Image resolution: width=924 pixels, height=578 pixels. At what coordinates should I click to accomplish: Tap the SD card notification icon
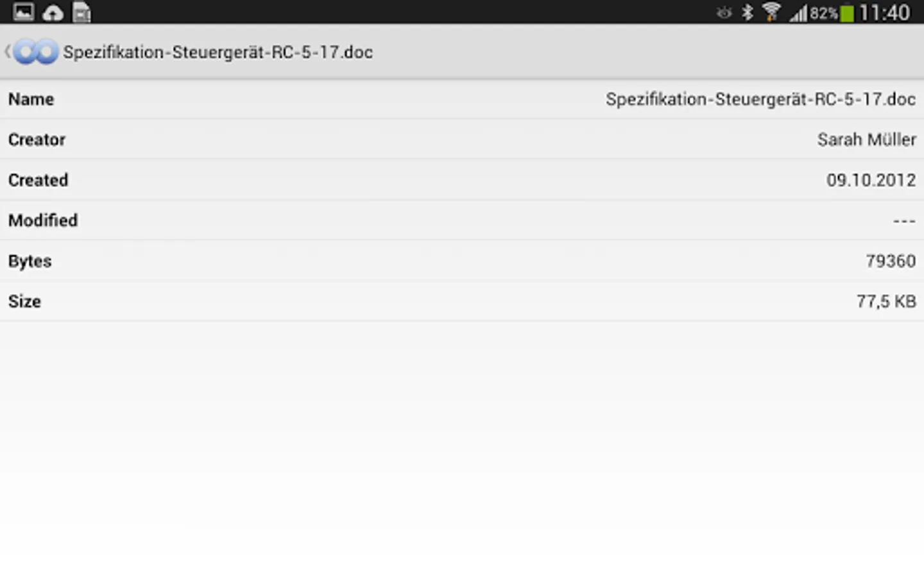[81, 12]
